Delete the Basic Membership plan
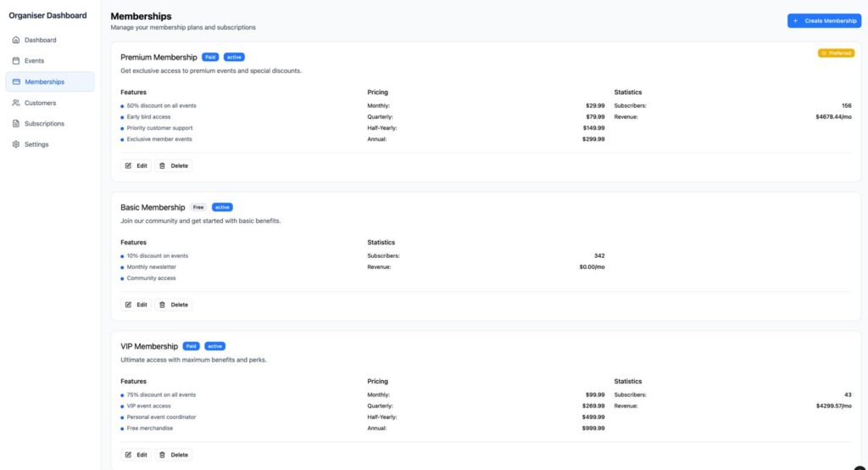Viewport: 868px width, 470px height. click(x=174, y=305)
